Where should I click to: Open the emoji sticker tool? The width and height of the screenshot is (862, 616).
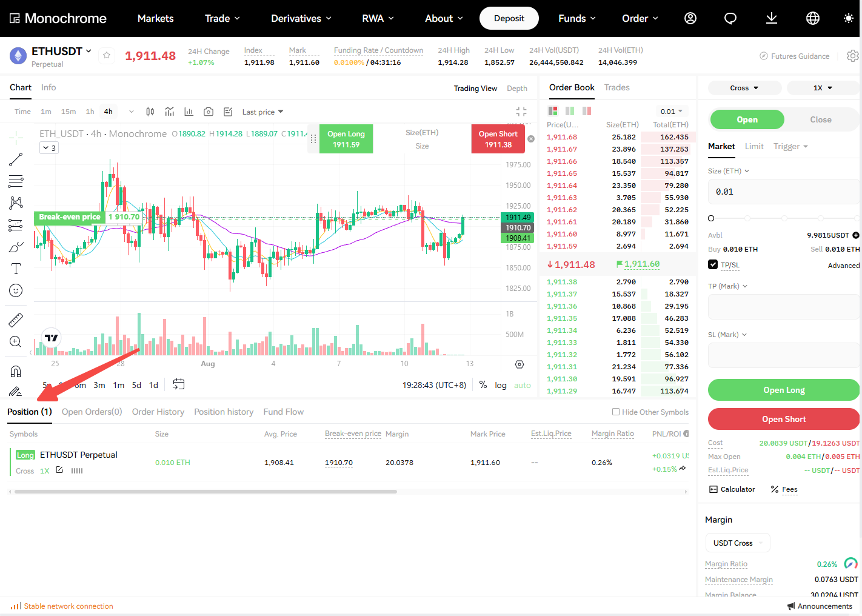click(x=16, y=290)
